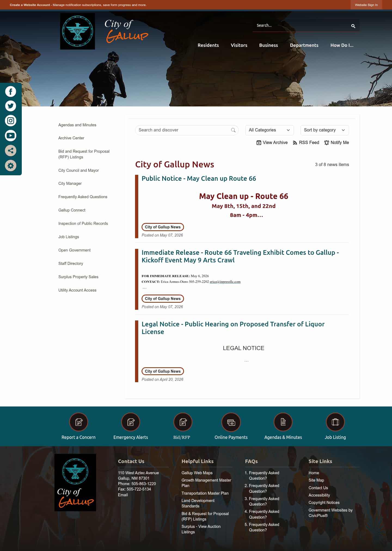The image size is (392, 551).
Task: Open Gallup Web Maps footer link
Action: tap(197, 473)
